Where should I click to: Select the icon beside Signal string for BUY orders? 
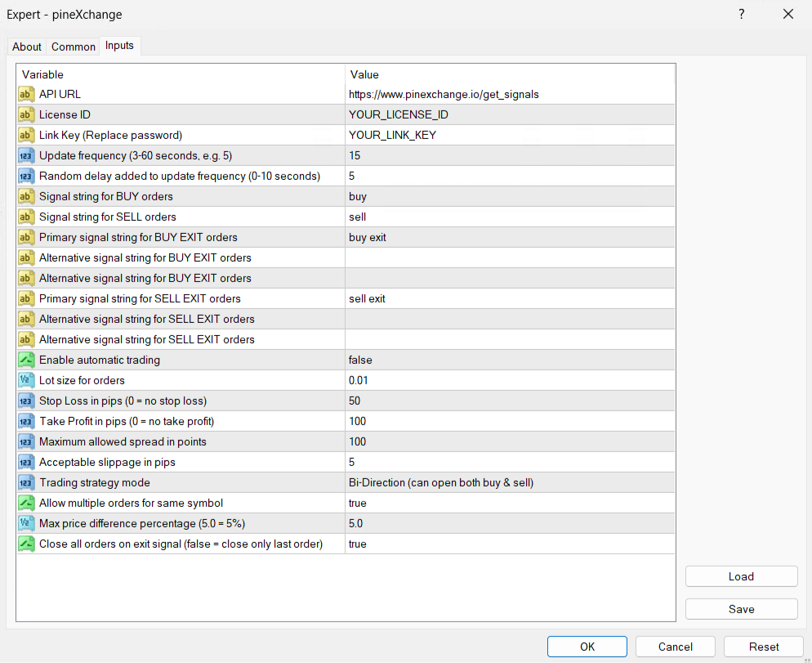26,196
